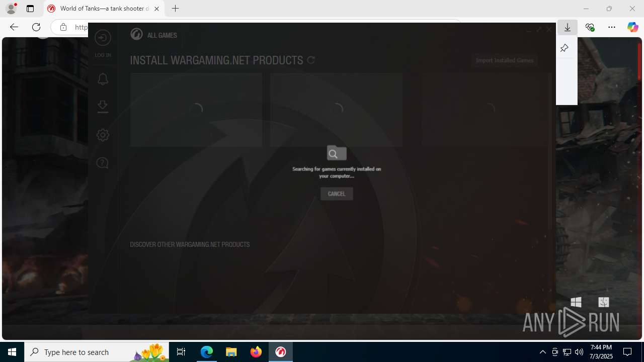
Task: Open the help question bubble icon
Action: (x=102, y=163)
